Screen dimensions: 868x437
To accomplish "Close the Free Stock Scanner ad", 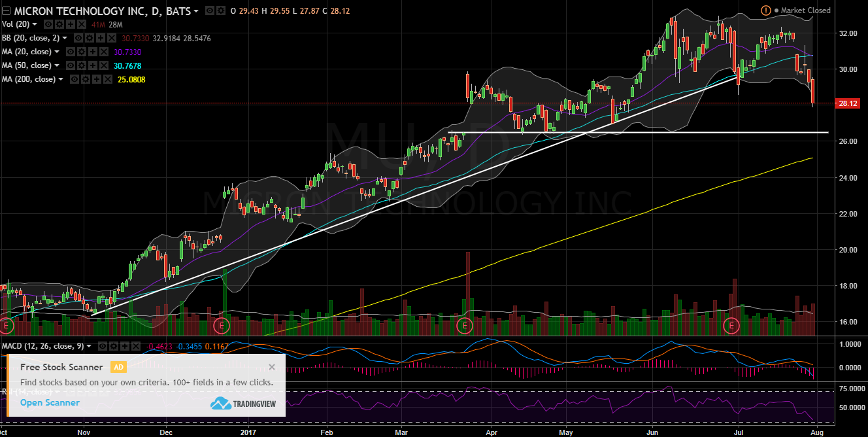I will pos(272,367).
